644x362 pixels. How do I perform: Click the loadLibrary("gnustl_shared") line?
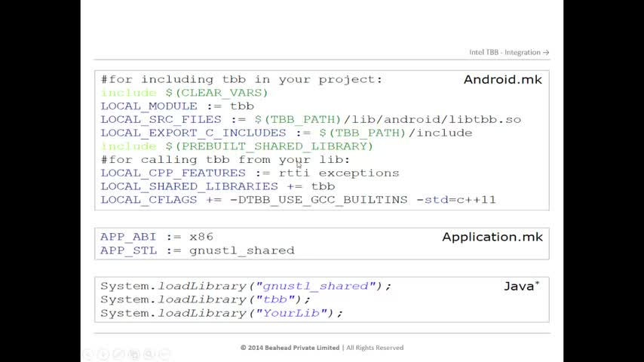tap(246, 286)
